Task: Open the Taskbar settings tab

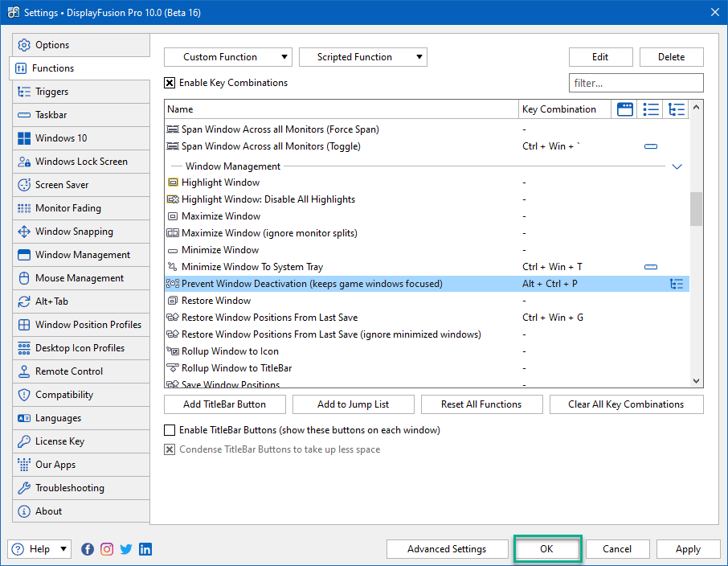Action: tap(81, 115)
